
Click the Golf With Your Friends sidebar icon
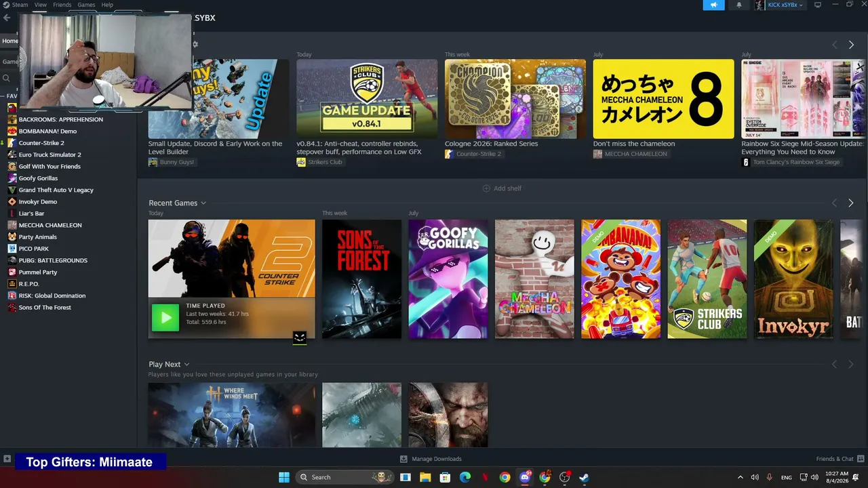[12, 166]
